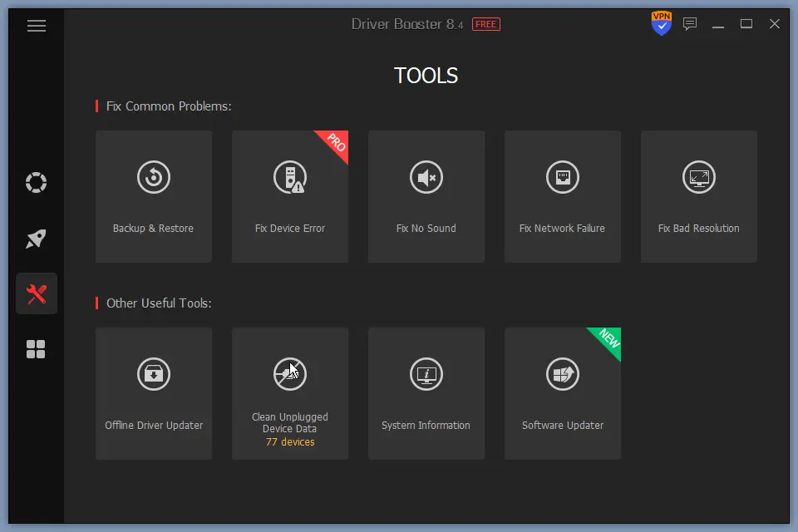The image size is (798, 532).
Task: Open the feedback chat icon
Action: pyautogui.click(x=690, y=24)
